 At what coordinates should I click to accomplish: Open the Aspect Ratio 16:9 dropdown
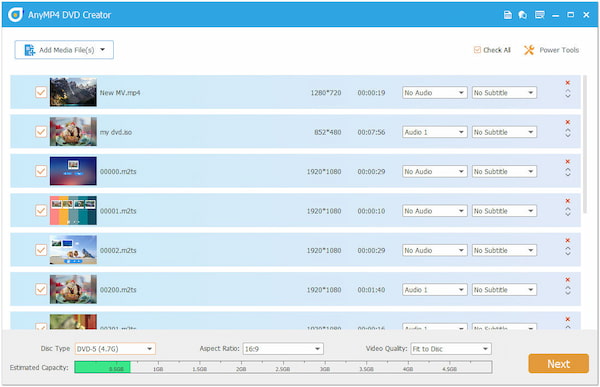[283, 349]
